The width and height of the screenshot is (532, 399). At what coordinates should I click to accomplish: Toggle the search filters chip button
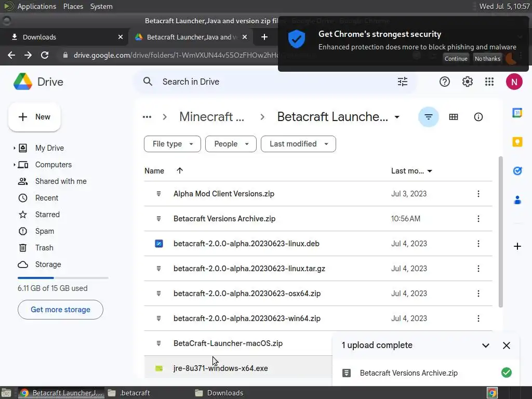pyautogui.click(x=428, y=117)
